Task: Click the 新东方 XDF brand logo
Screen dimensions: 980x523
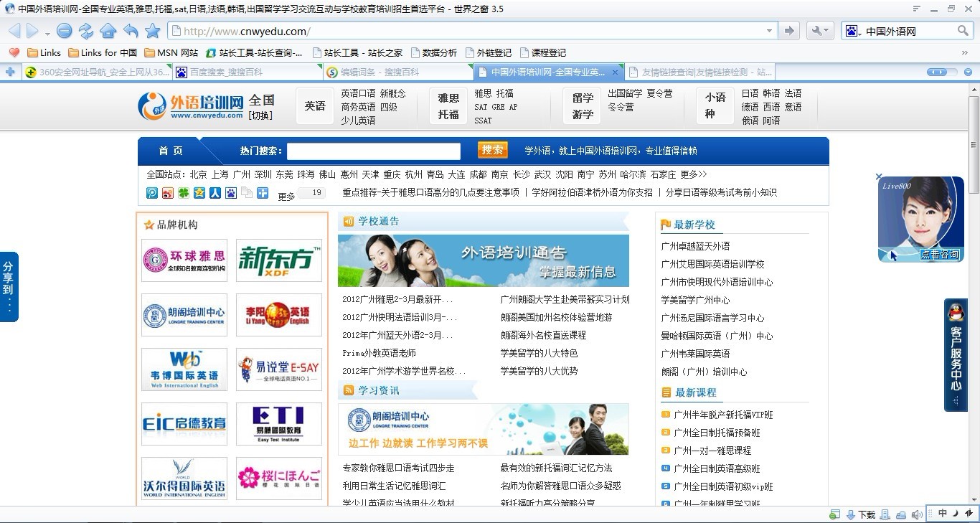Action: tap(279, 260)
